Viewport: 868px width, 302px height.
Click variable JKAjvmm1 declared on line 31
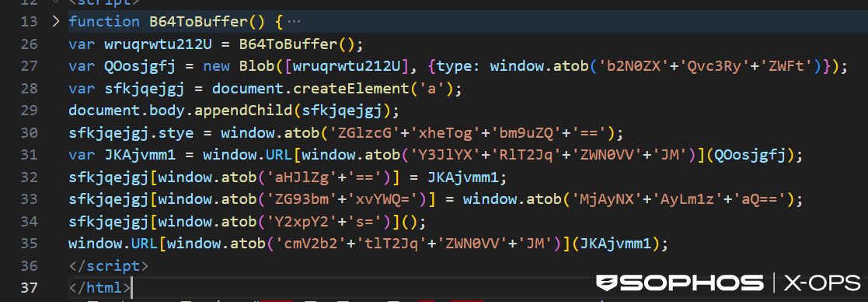click(140, 155)
